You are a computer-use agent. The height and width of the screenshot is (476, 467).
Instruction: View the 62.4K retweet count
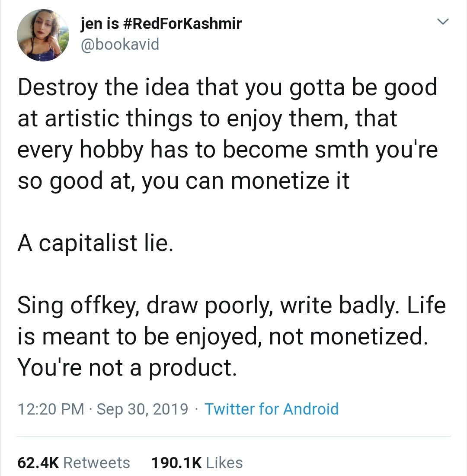coord(38,463)
